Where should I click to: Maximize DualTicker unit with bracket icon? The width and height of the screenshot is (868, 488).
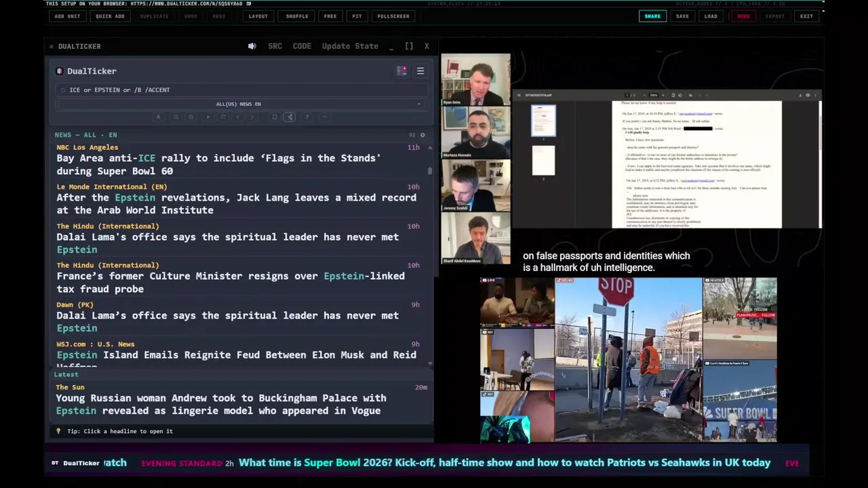[x=409, y=46]
